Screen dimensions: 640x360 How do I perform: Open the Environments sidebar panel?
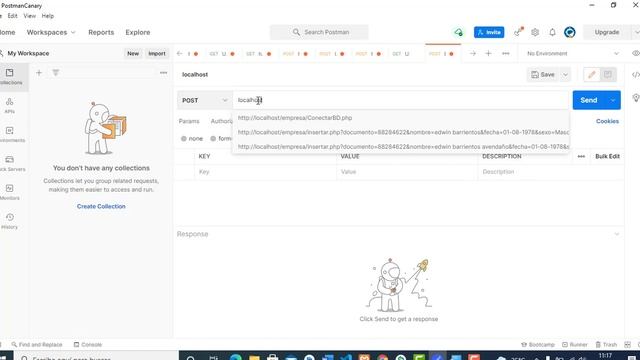click(10, 135)
